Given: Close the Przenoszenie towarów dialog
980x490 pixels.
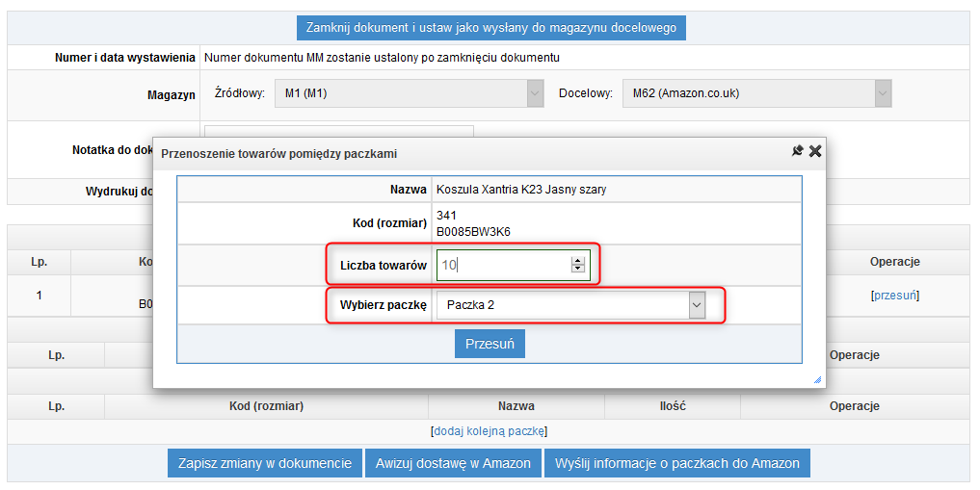Looking at the screenshot, I should pos(815,151).
